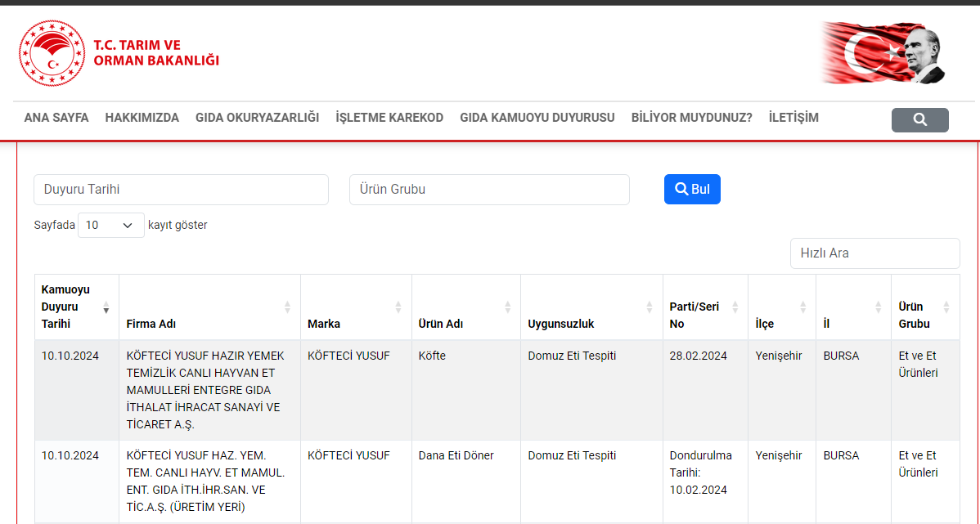The image size is (980, 524).
Task: Sort table by İlçe column
Action: 782,307
